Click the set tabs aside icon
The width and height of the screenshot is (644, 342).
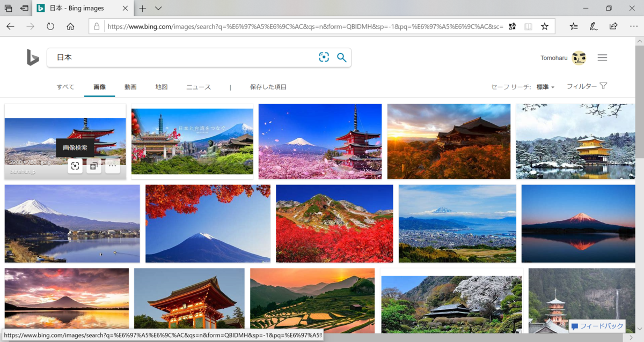(24, 9)
